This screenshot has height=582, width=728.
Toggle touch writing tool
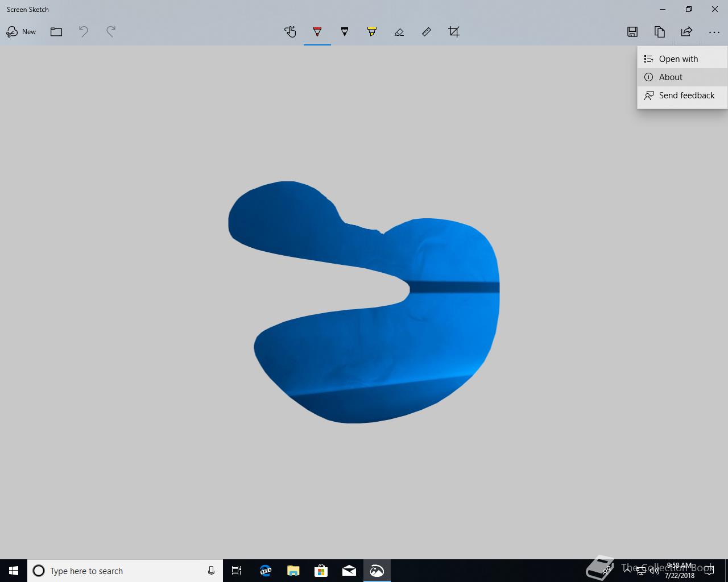pyautogui.click(x=290, y=32)
